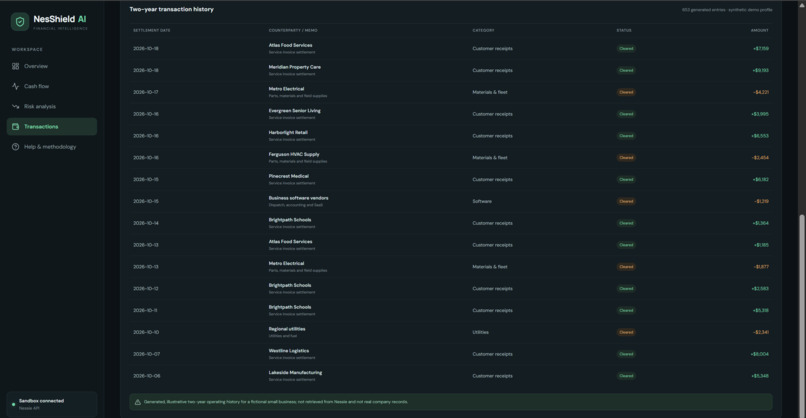806x418 pixels.
Task: Click the Transactions wallet icon in sidebar
Action: pyautogui.click(x=15, y=126)
